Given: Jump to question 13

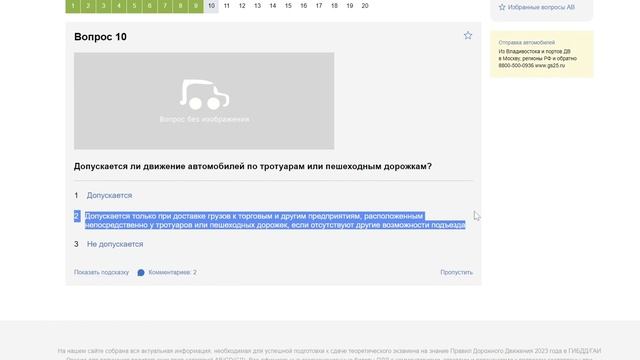Looking at the screenshot, I should [x=258, y=6].
